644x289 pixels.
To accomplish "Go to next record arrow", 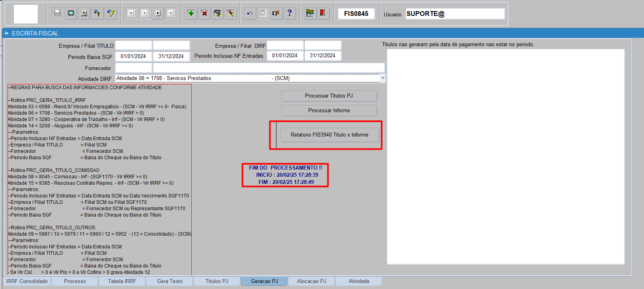I will point(158,13).
